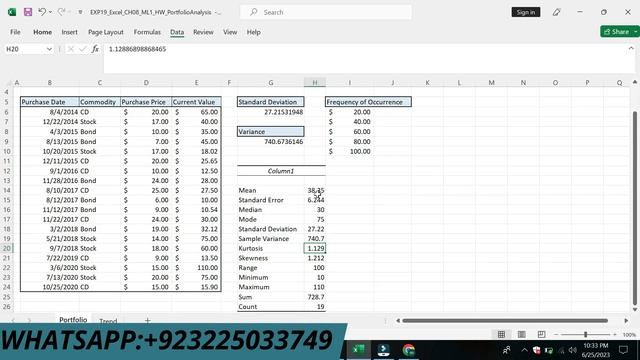
Task: Select column H header
Action: pyautogui.click(x=315, y=82)
